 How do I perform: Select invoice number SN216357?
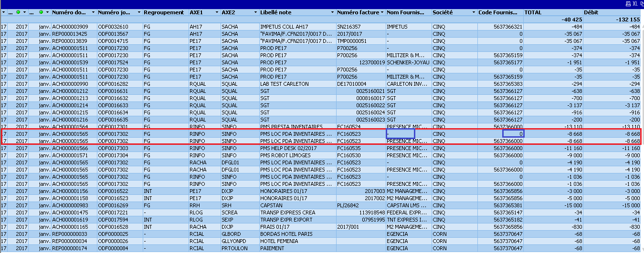click(349, 27)
